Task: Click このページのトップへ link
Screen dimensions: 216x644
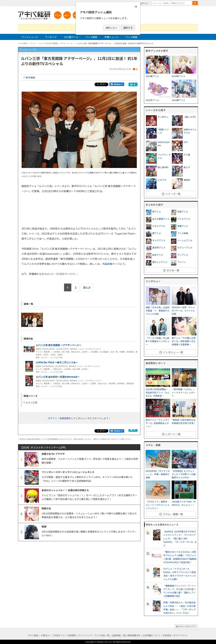Action: point(186,626)
